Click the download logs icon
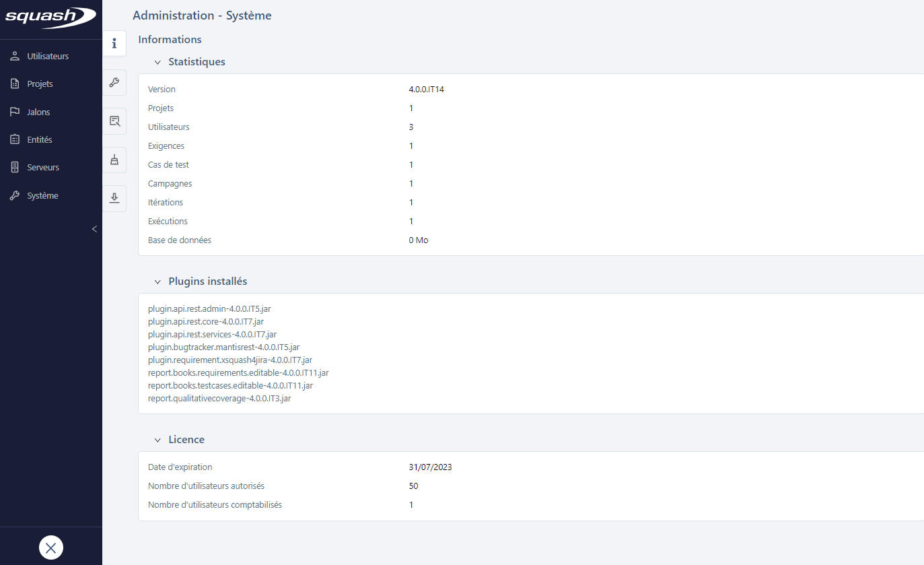The width and height of the screenshot is (924, 565). [114, 198]
